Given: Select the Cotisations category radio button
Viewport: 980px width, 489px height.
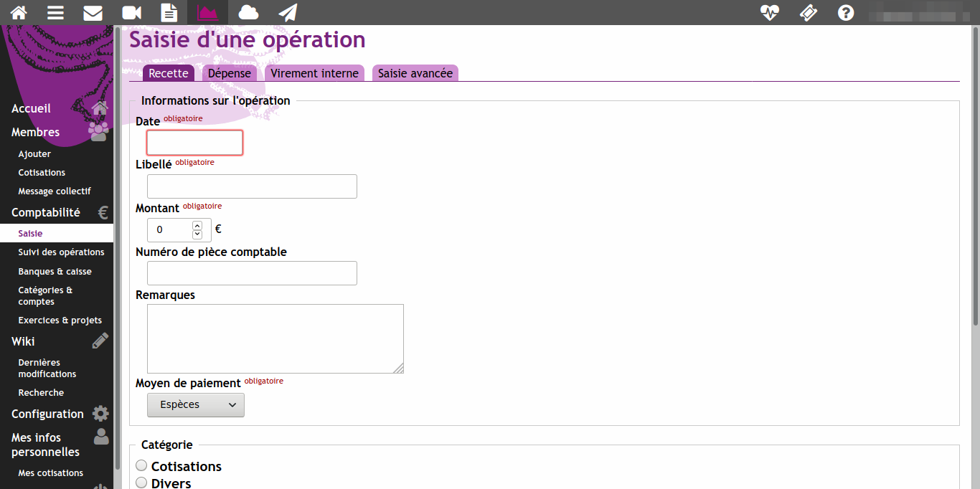Looking at the screenshot, I should 141,466.
